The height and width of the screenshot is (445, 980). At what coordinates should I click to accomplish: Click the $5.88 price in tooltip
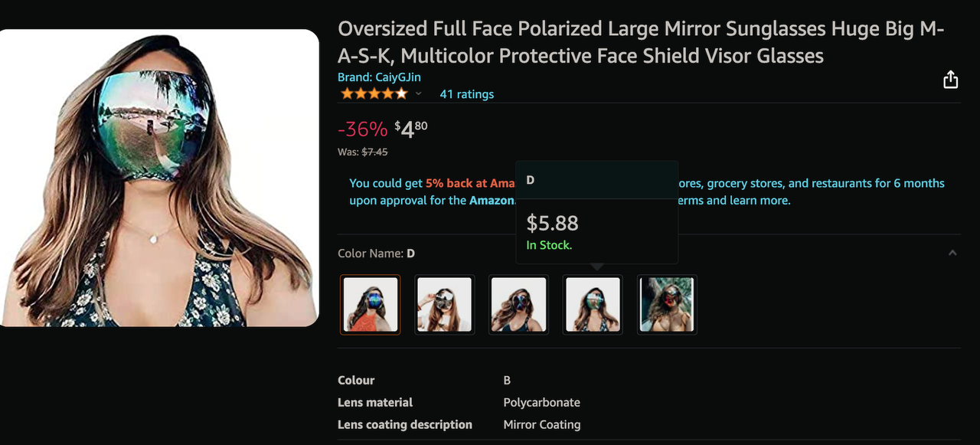point(552,224)
